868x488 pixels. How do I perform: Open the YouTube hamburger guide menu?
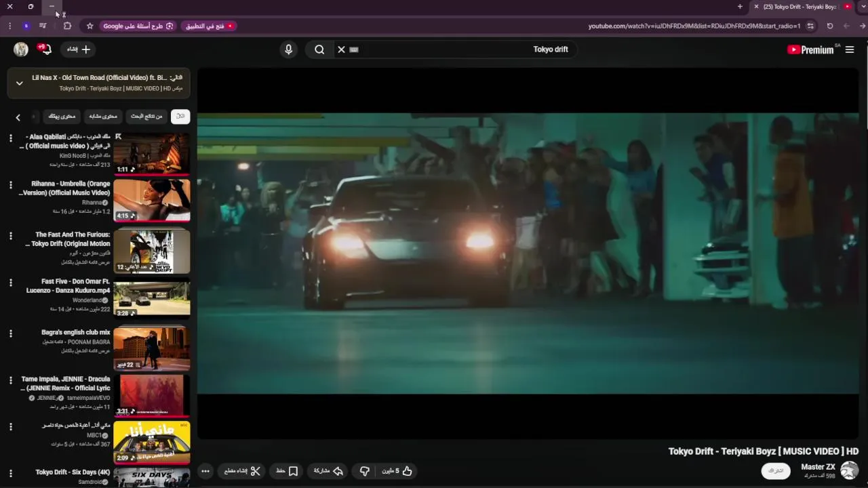850,49
